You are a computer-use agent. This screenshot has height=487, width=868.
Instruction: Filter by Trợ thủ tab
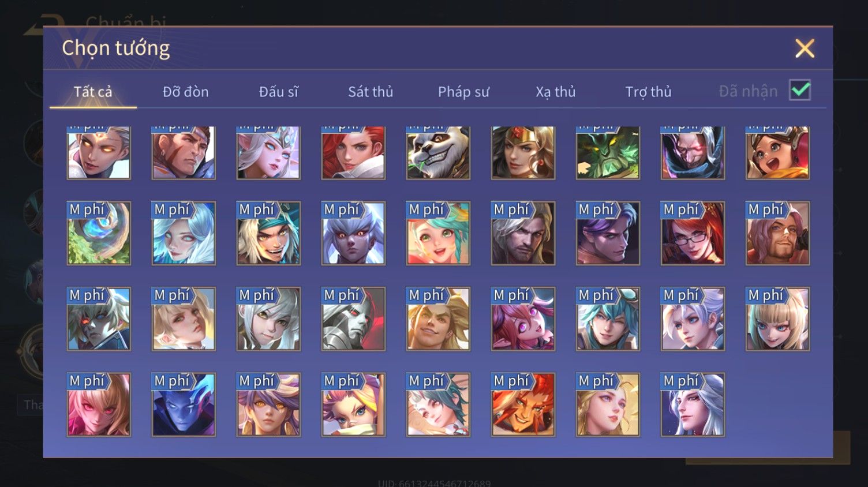click(x=648, y=92)
